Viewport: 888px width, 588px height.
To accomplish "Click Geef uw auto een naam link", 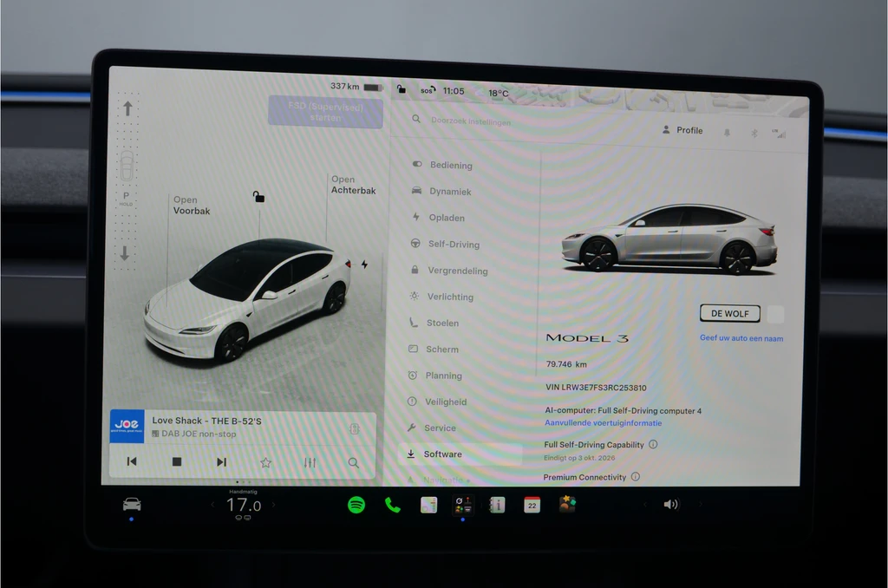I will point(741,338).
